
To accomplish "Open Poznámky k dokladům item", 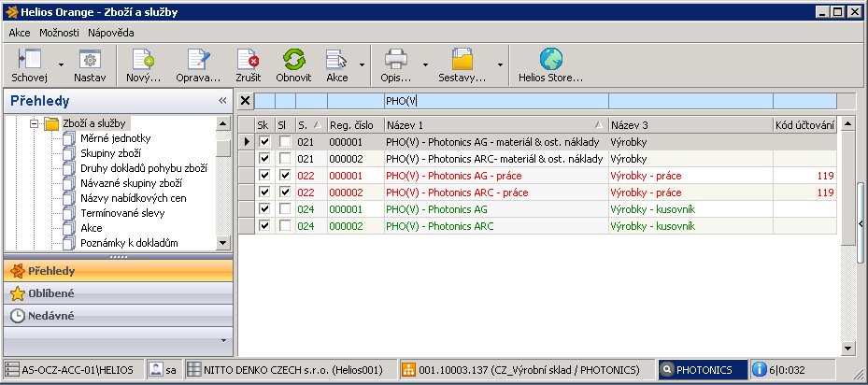I will (129, 243).
